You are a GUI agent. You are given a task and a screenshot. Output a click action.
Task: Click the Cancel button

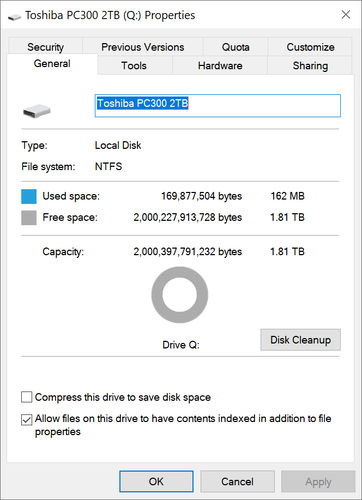237,481
